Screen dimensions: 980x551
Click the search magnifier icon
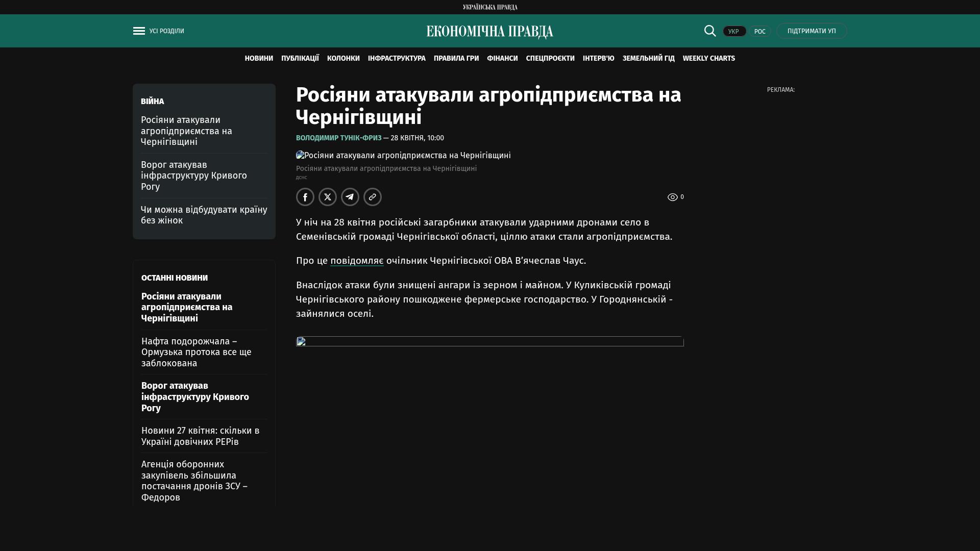710,31
